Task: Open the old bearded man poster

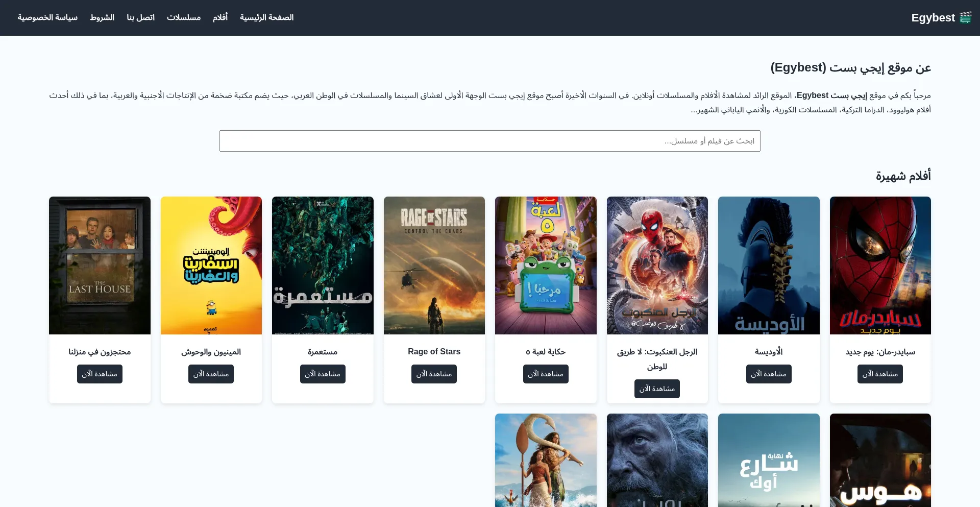Action: (657, 460)
